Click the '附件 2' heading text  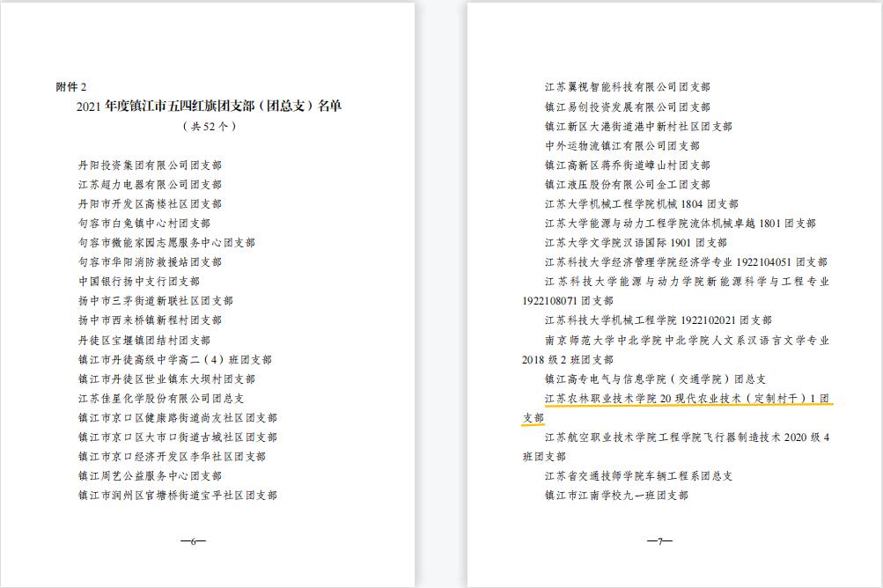70,87
